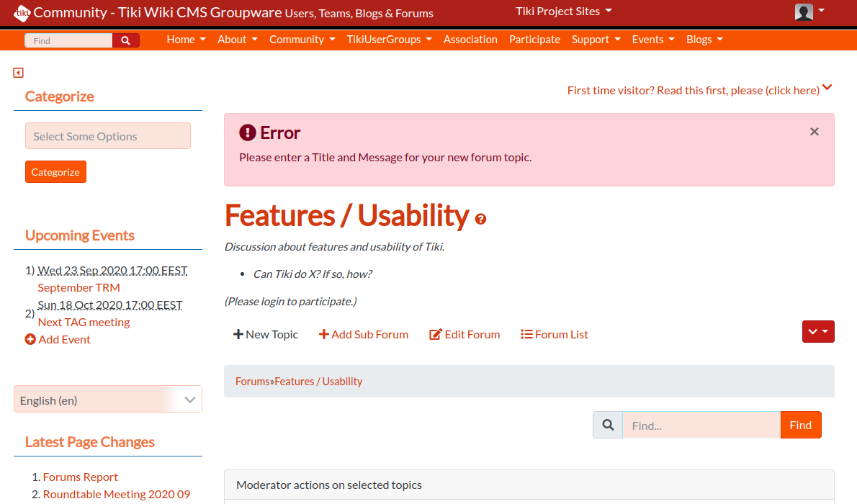Open the Community dropdown menu
Image resolution: width=857 pixels, height=504 pixels.
[x=302, y=40]
